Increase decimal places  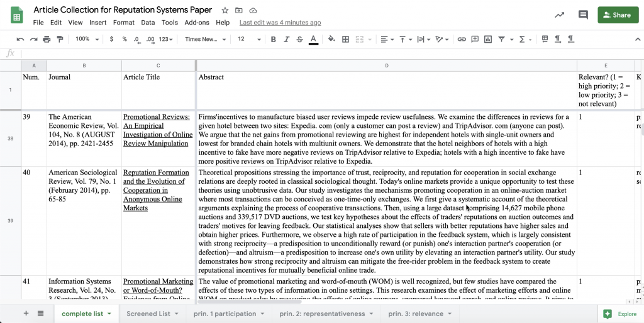[150, 39]
